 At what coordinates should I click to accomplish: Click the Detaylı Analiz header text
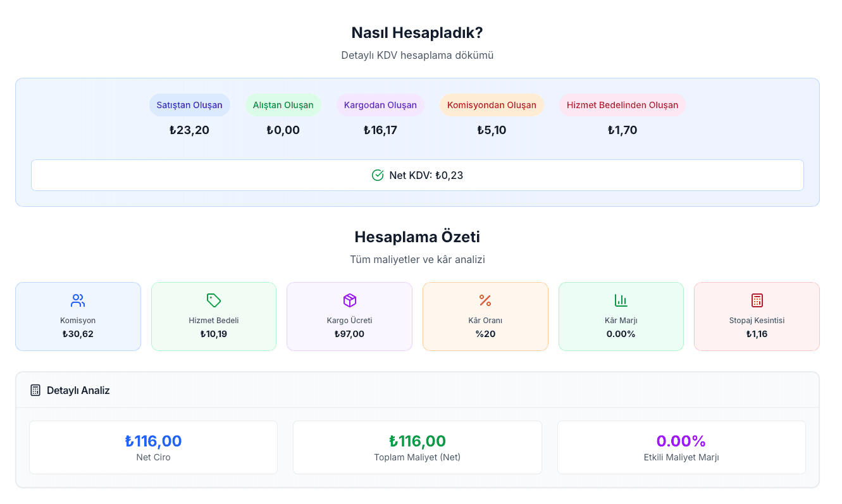[x=78, y=391]
